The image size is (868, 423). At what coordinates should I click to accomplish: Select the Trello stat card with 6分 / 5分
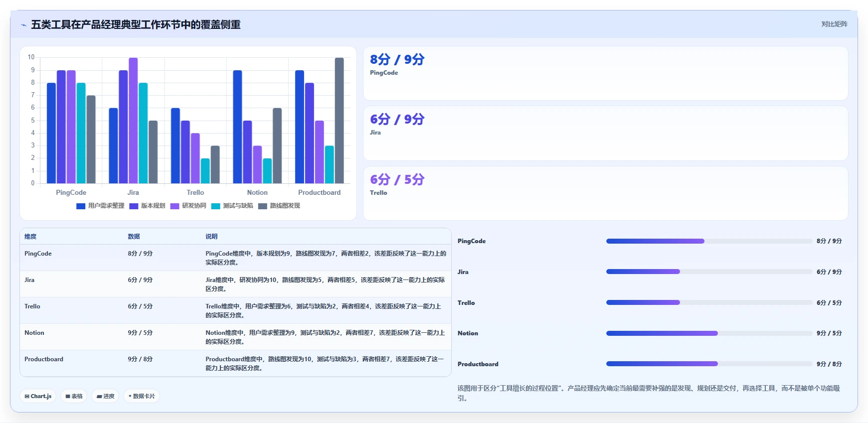[605, 193]
